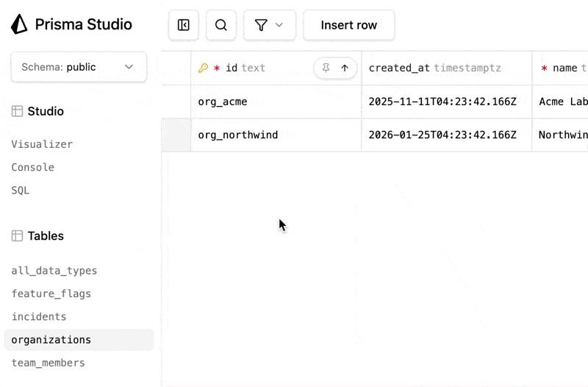Open the SQL view

coord(21,191)
